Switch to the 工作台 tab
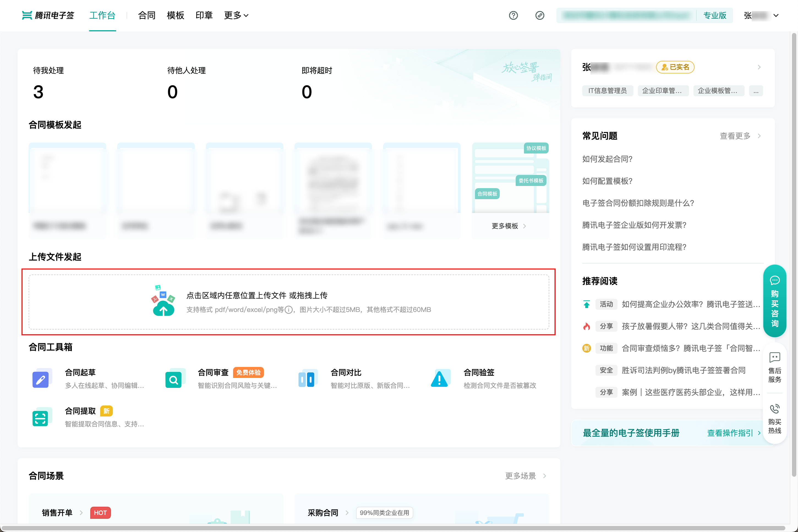This screenshot has width=798, height=532. coord(103,15)
